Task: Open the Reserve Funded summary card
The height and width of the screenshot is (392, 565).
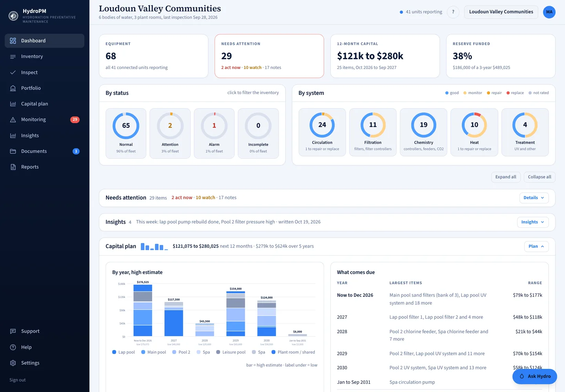Action: 501,56
